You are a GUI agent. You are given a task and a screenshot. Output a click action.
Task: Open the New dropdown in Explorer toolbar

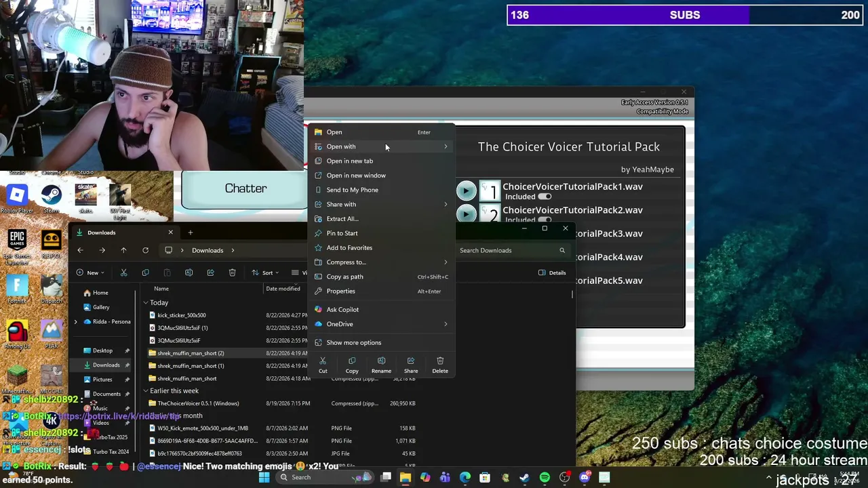[x=92, y=272]
